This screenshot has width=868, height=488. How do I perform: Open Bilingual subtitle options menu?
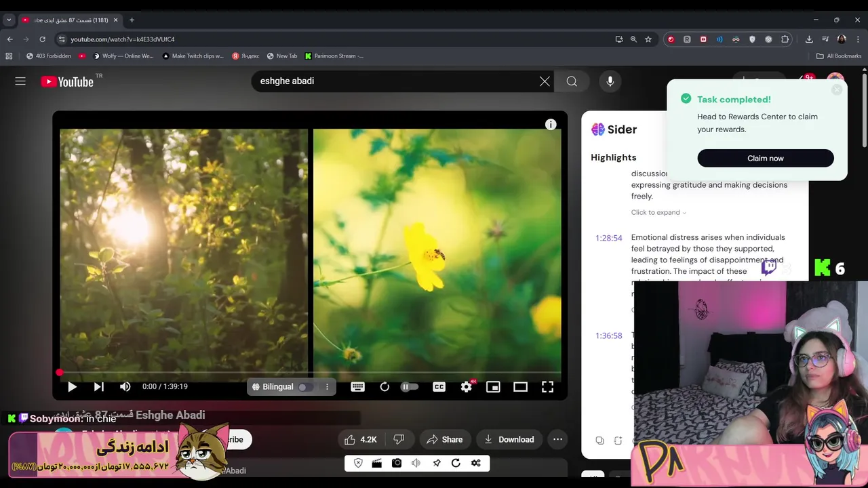tap(327, 387)
